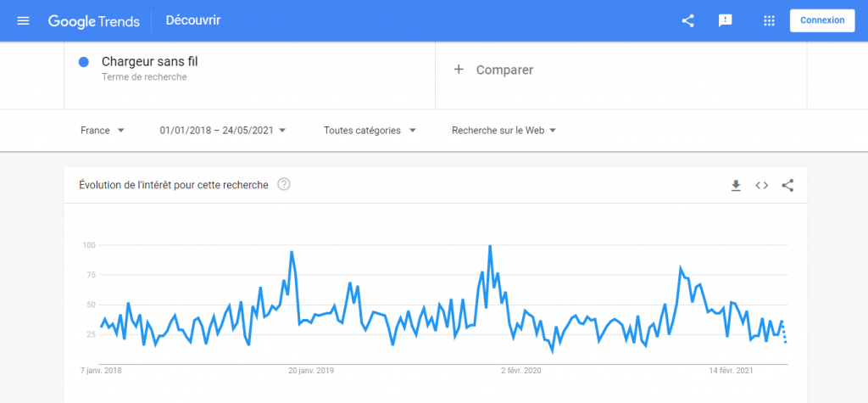Click the Google Trends logo
The image size is (868, 403).
(93, 21)
